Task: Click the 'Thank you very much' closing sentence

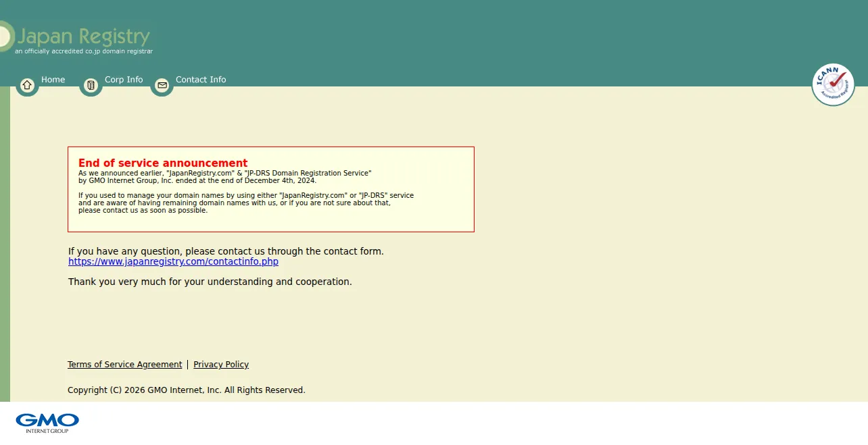Action: point(210,282)
